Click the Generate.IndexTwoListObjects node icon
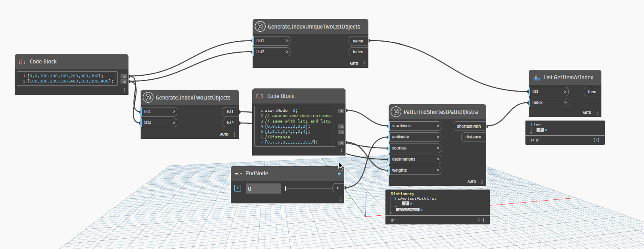The image size is (644, 249). tap(148, 98)
